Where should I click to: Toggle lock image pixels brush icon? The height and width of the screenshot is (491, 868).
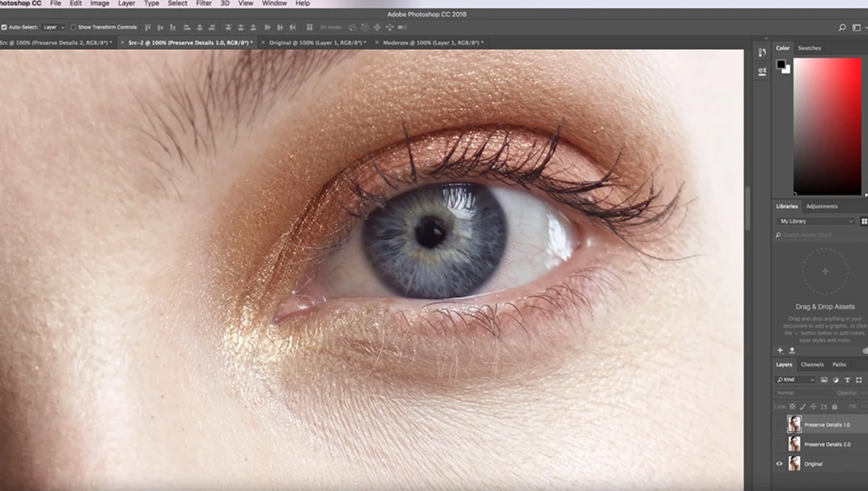(x=804, y=407)
